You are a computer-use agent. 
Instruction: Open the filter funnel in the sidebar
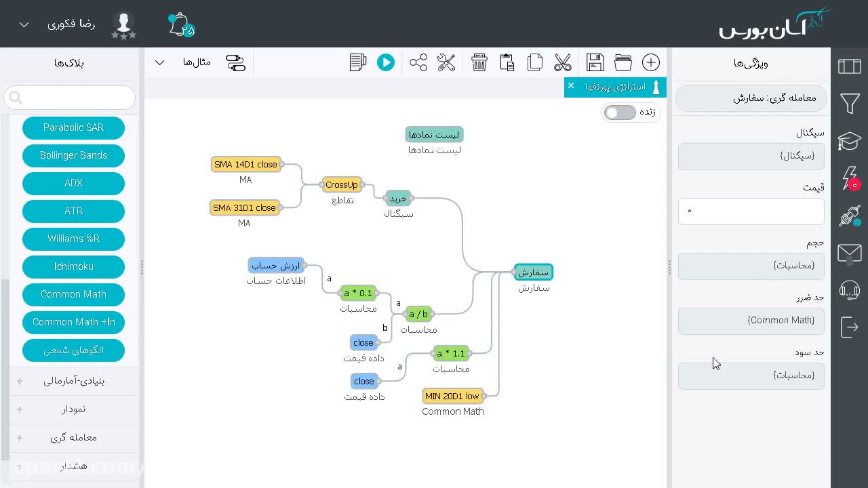tap(850, 104)
